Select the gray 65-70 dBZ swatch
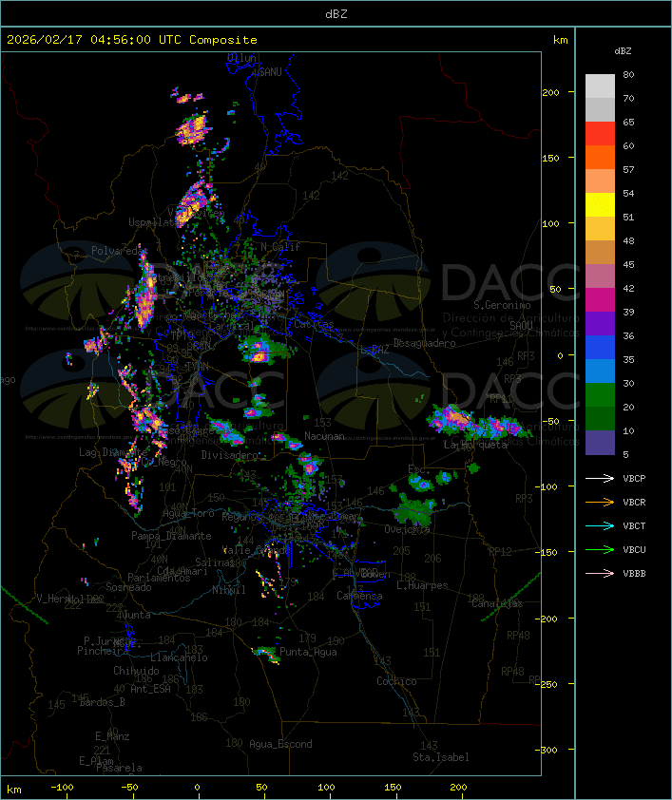This screenshot has height=800, width=672. 600,109
